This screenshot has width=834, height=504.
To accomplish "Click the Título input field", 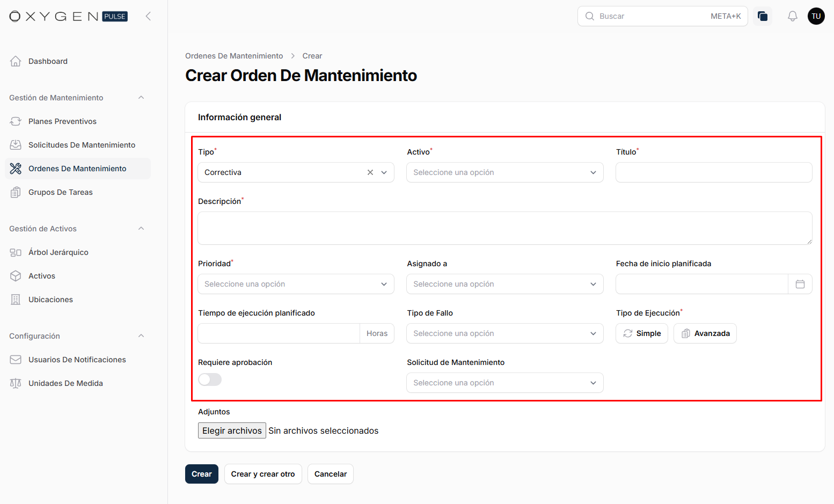I will (x=713, y=172).
